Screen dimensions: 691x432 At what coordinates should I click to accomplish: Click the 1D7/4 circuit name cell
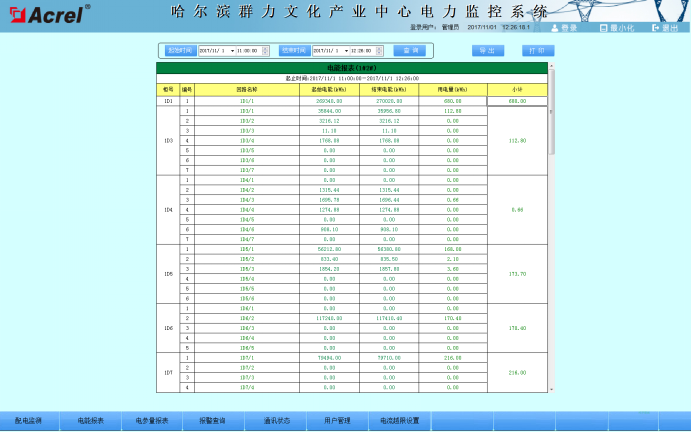[x=247, y=387]
